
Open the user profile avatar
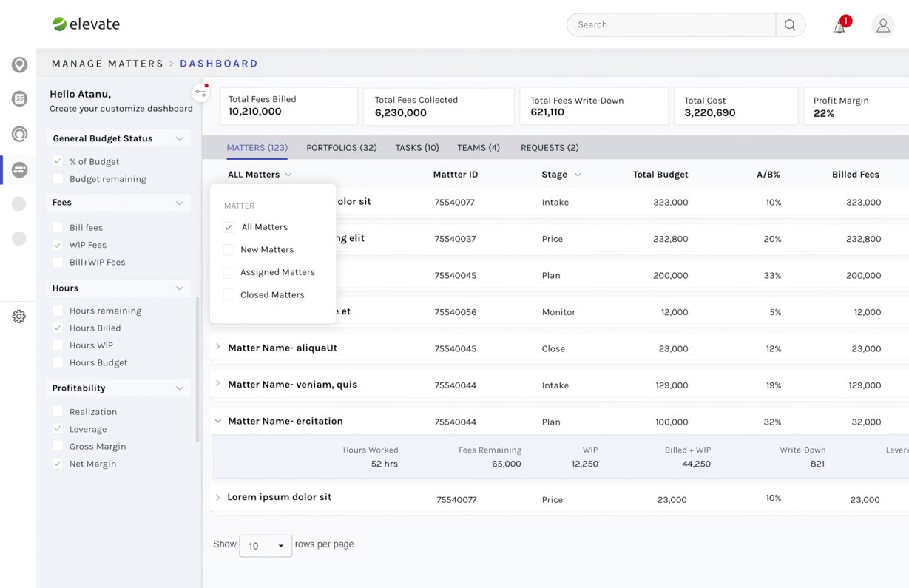883,25
